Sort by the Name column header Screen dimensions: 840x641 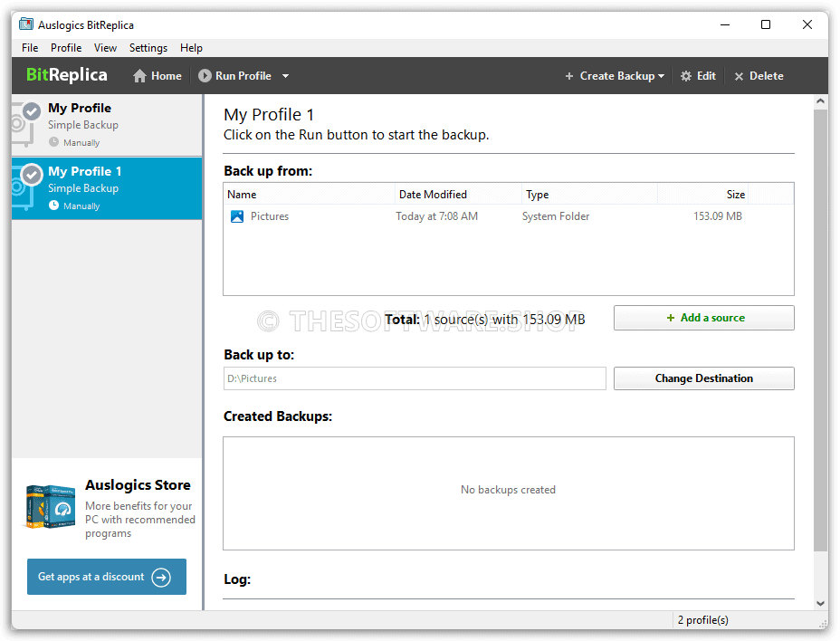click(309, 194)
